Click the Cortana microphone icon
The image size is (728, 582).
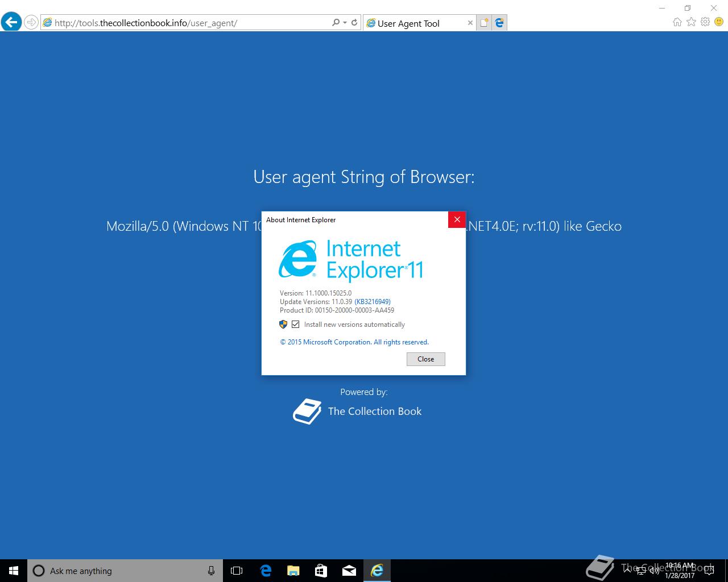(211, 571)
